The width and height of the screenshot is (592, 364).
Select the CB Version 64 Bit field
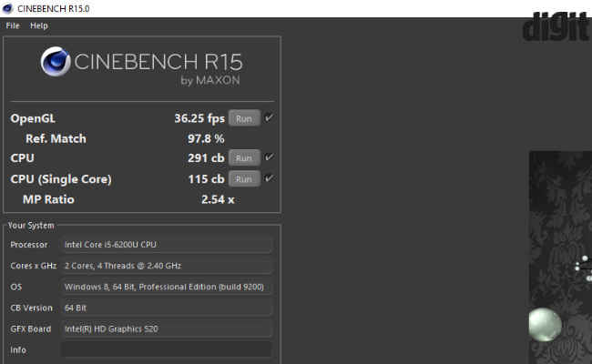point(166,308)
